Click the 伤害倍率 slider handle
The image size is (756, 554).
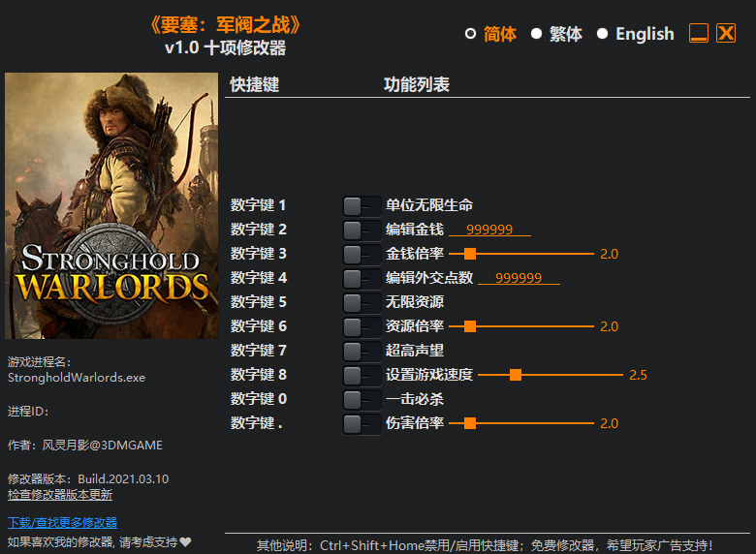click(x=470, y=423)
